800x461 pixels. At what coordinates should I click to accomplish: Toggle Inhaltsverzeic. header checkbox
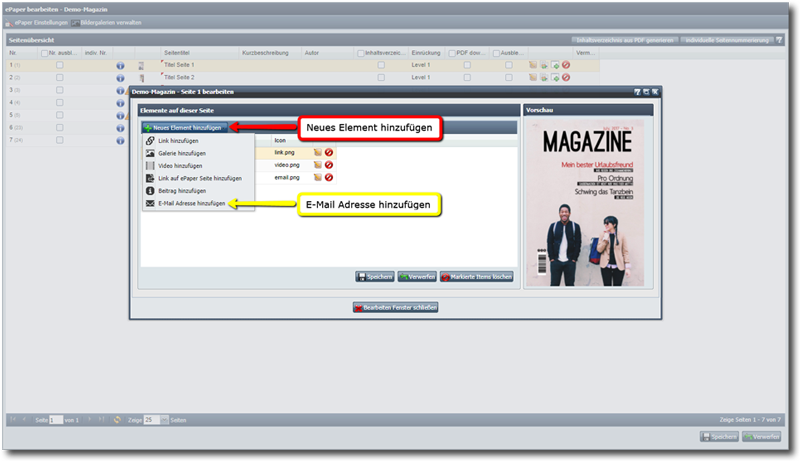pos(361,53)
